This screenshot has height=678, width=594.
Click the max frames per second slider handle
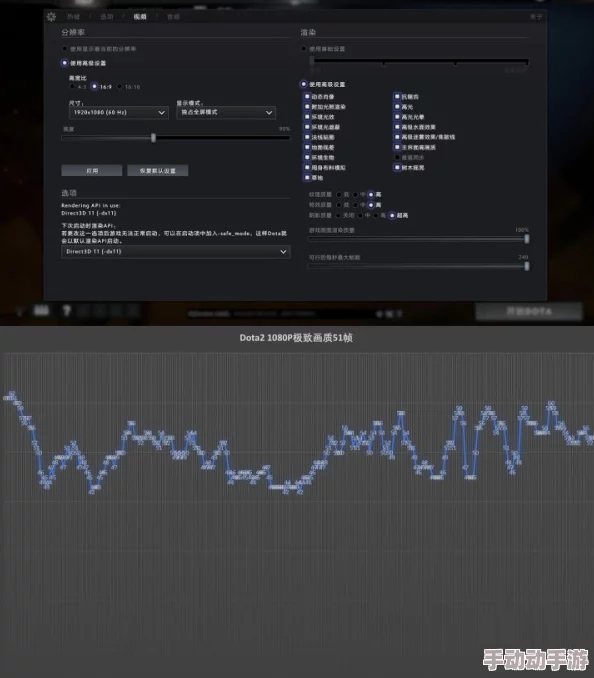tap(527, 266)
